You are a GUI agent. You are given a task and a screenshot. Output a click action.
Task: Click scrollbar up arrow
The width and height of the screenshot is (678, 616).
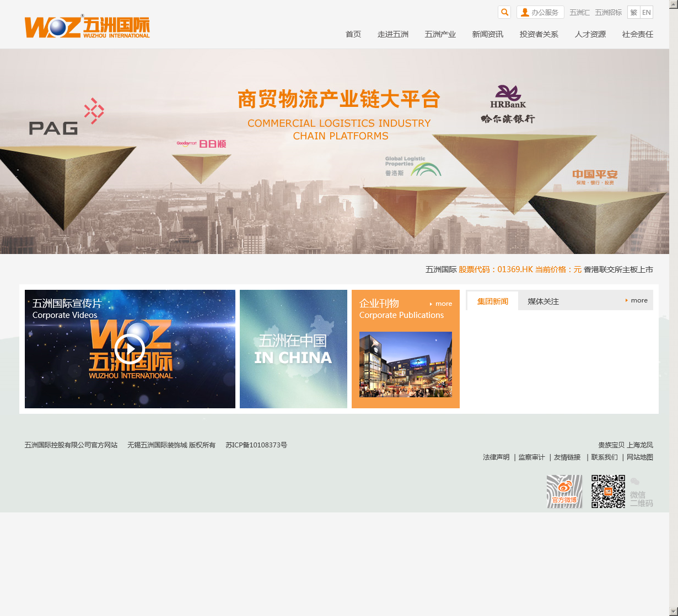(674, 4)
